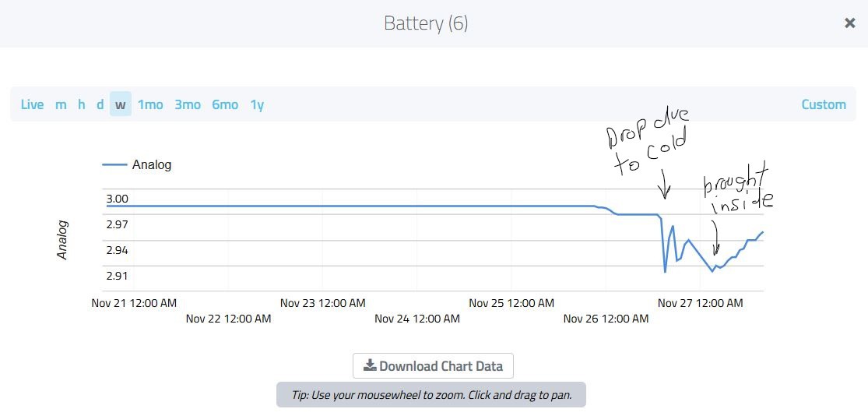The height and width of the screenshot is (416, 868).
Task: Click the 'Nov 26 12:00 AM' axis label
Action: click(606, 319)
